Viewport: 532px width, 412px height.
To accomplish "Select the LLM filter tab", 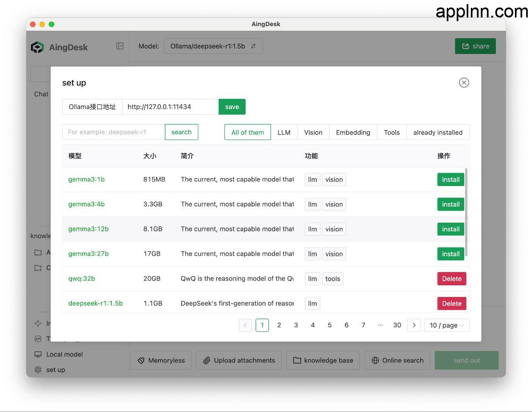I will (x=284, y=132).
